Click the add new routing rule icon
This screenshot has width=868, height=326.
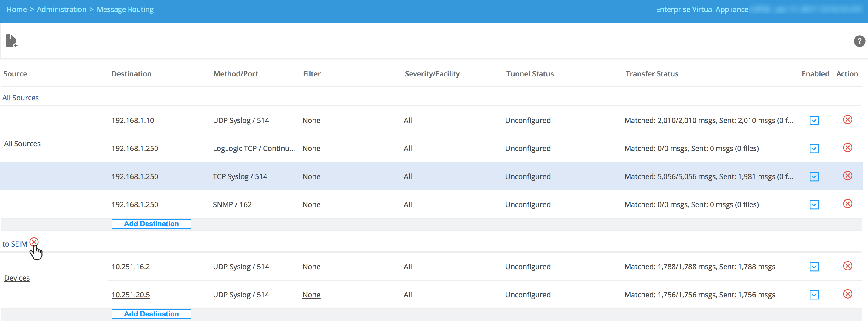coord(11,41)
